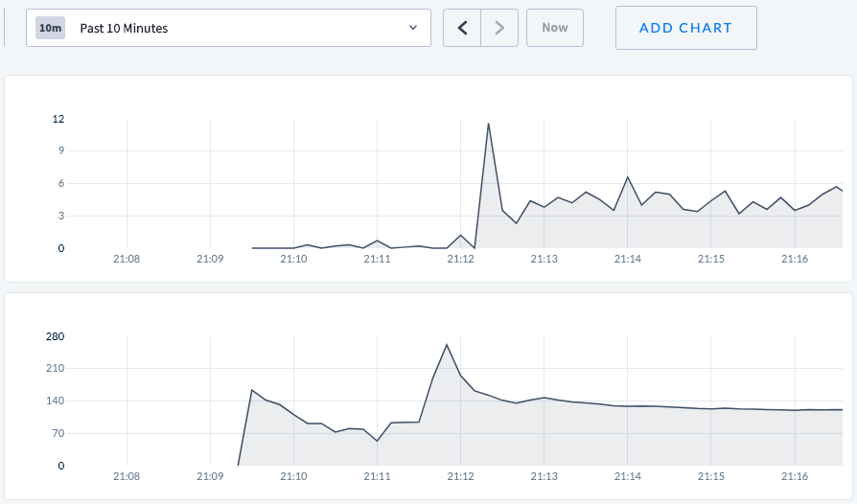Click the dropdown chevron of time range selector
This screenshot has height=504, width=857.
pos(413,28)
